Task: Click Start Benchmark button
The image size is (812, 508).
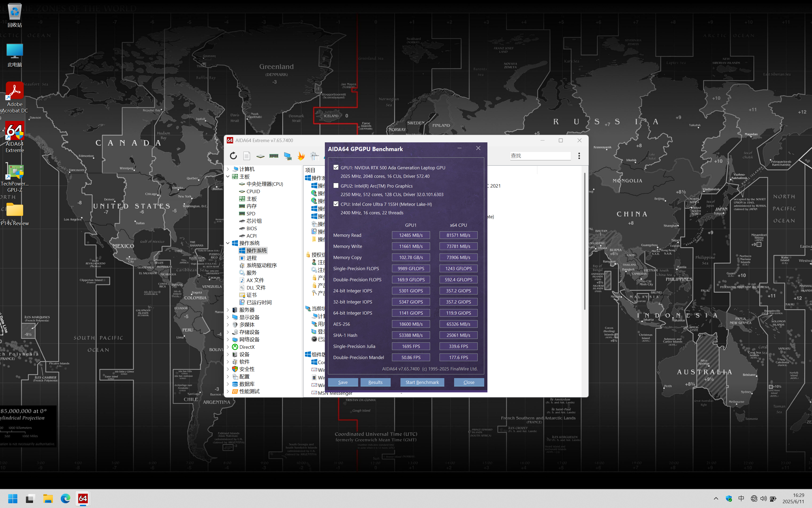Action: [x=422, y=382]
